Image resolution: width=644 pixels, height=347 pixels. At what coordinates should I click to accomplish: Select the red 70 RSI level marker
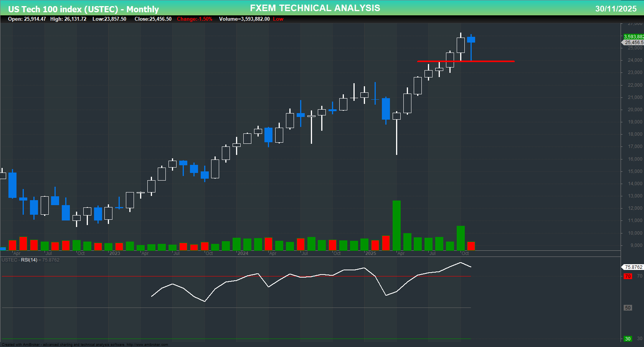tap(627, 276)
